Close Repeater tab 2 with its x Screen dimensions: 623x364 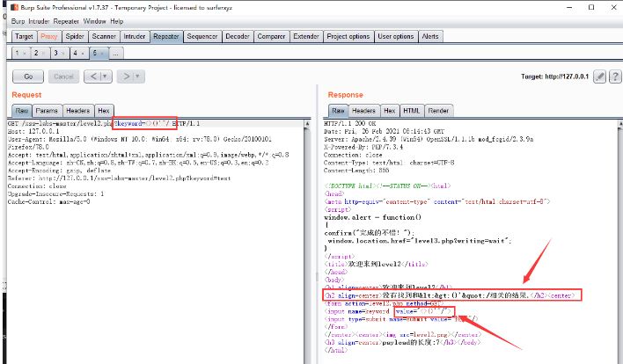click(x=44, y=53)
